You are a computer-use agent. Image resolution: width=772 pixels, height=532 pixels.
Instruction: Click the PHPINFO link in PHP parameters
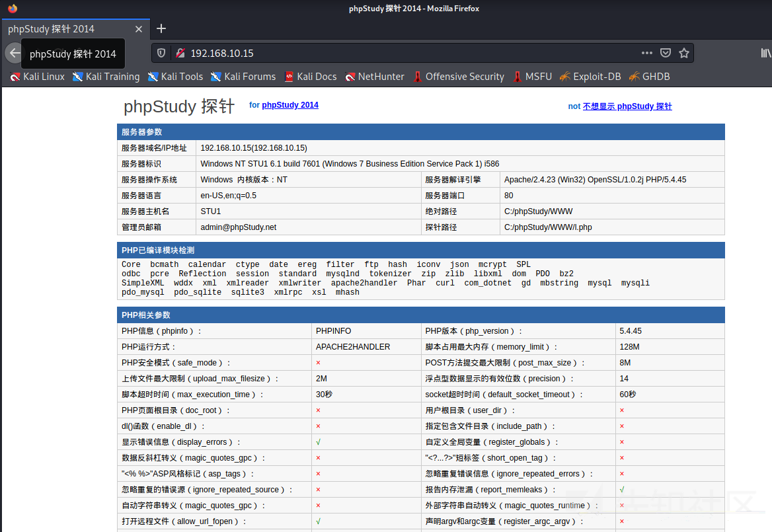click(x=333, y=331)
